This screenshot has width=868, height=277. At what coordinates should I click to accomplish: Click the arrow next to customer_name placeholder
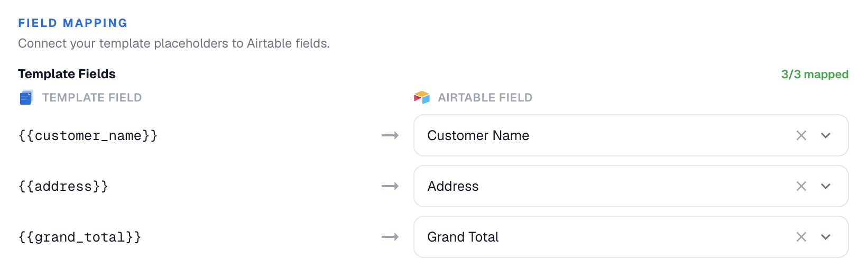click(x=390, y=135)
